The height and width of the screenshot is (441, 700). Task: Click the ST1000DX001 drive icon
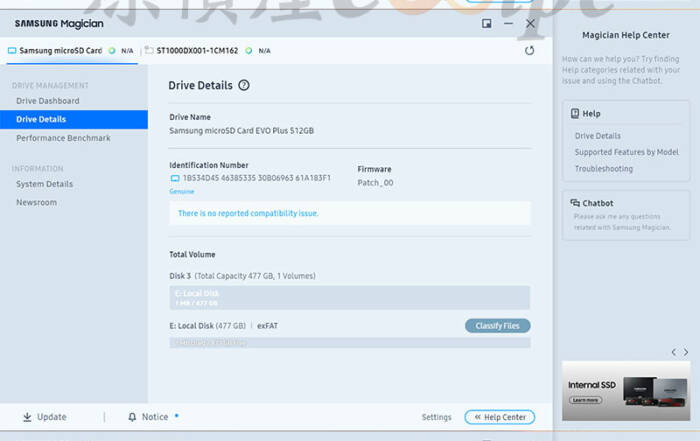pos(150,50)
